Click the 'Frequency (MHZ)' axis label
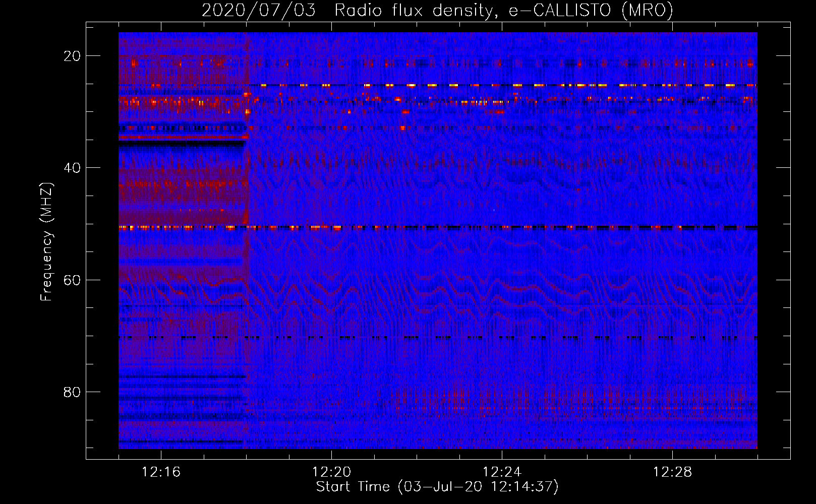Viewport: 816px width, 504px height. pyautogui.click(x=46, y=242)
